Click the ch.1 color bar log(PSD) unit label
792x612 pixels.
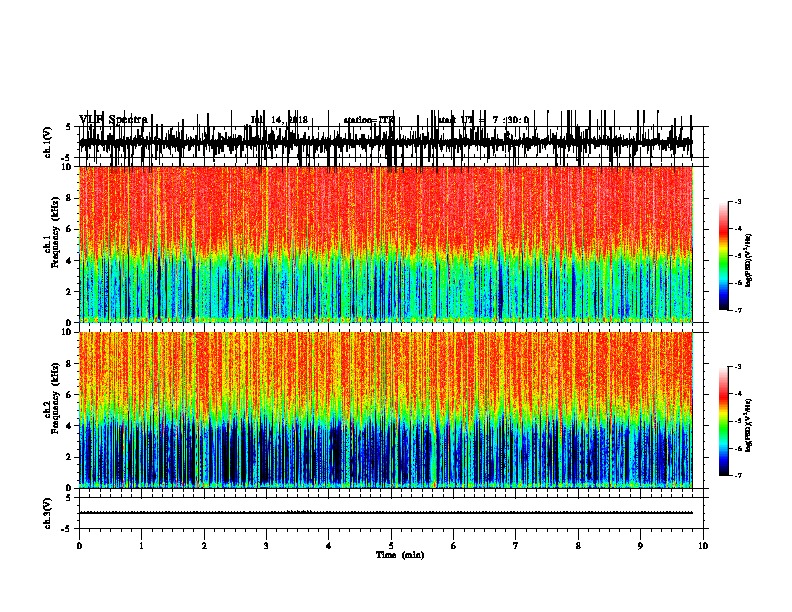coord(749,261)
